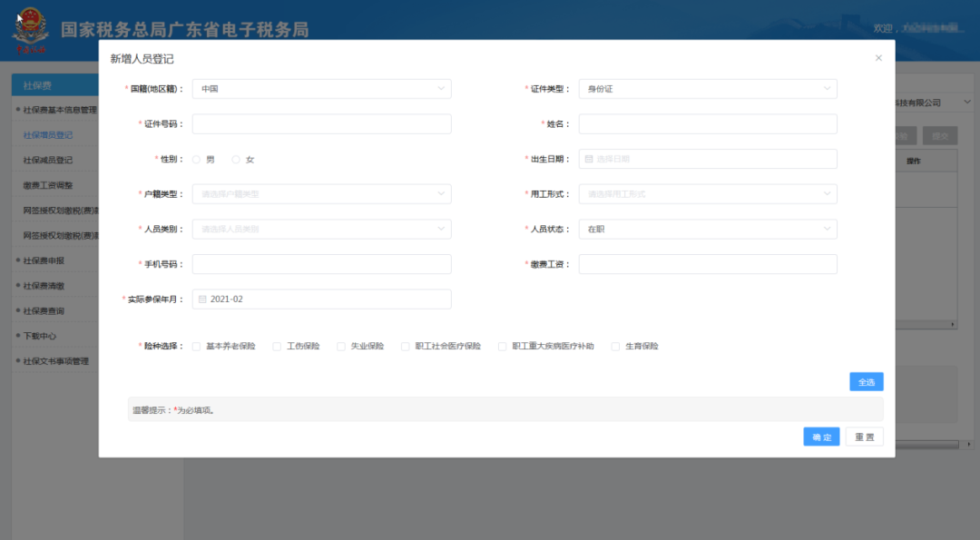Click calendar icon in 出生日期 field
The width and height of the screenshot is (980, 540).
pos(589,160)
